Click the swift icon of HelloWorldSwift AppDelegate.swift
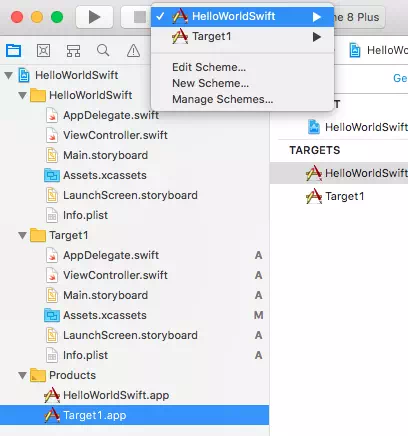Screen dimensions: 408x436 [52, 115]
